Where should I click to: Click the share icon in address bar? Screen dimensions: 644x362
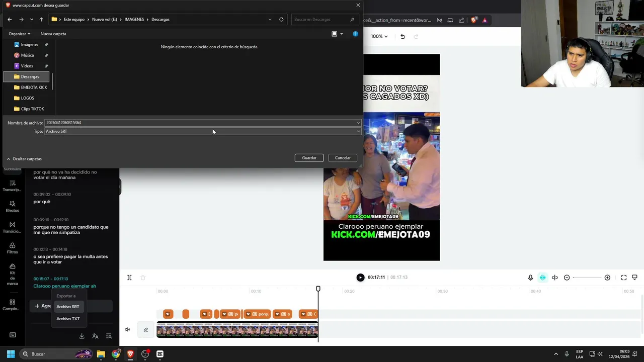(x=461, y=20)
